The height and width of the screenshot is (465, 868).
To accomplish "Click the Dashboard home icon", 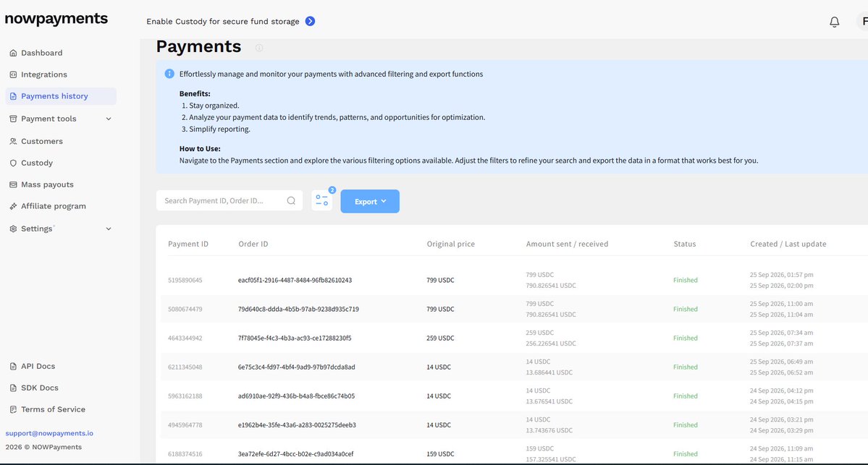I will [13, 53].
